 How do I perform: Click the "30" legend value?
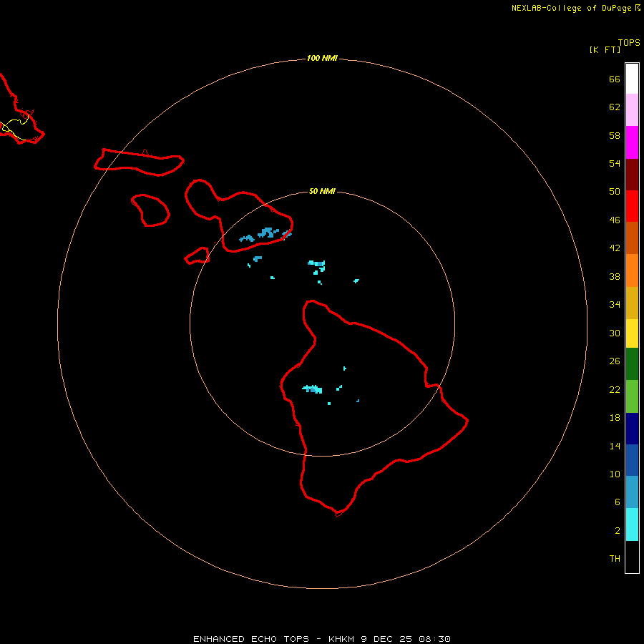[x=615, y=333]
